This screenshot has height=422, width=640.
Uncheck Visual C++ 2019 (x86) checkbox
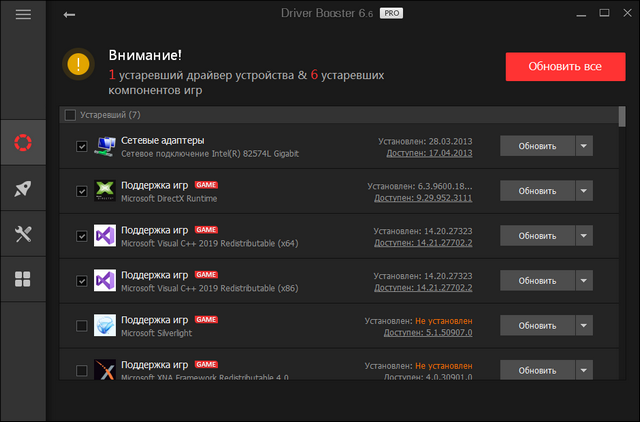click(82, 281)
